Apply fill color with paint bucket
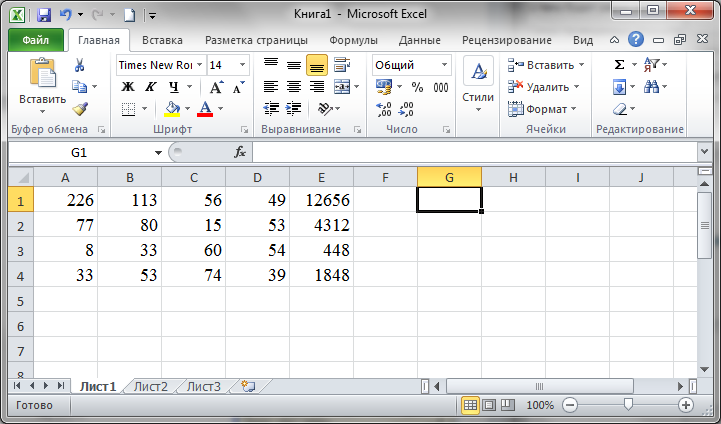The height and width of the screenshot is (424, 721). click(172, 109)
